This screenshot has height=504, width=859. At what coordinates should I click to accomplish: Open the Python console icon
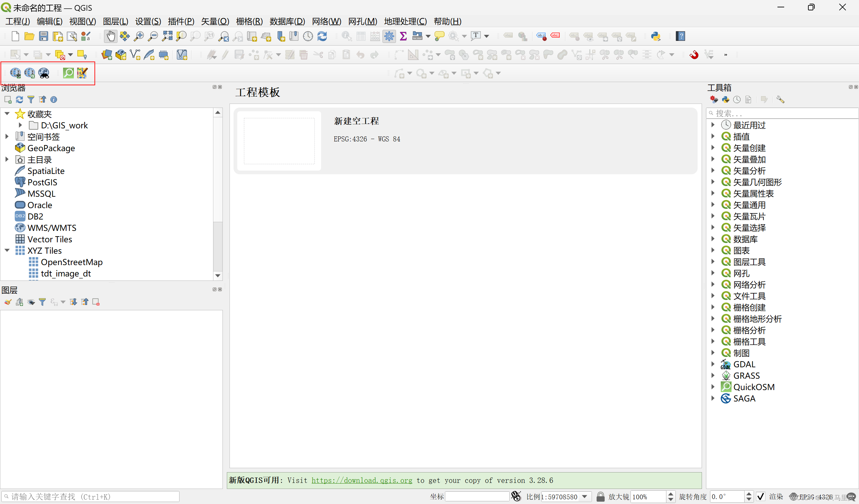click(656, 36)
